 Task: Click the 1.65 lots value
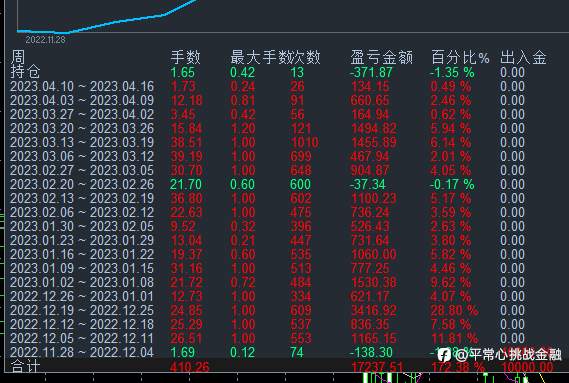pyautogui.click(x=183, y=73)
